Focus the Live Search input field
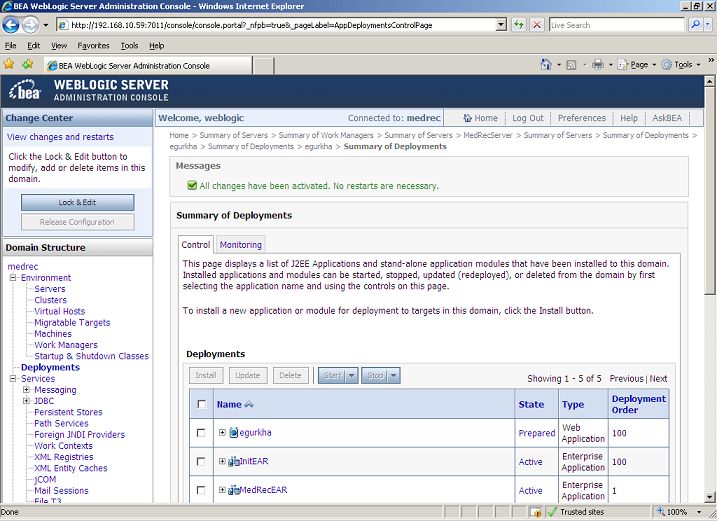The height and width of the screenshot is (521, 717). click(616, 25)
